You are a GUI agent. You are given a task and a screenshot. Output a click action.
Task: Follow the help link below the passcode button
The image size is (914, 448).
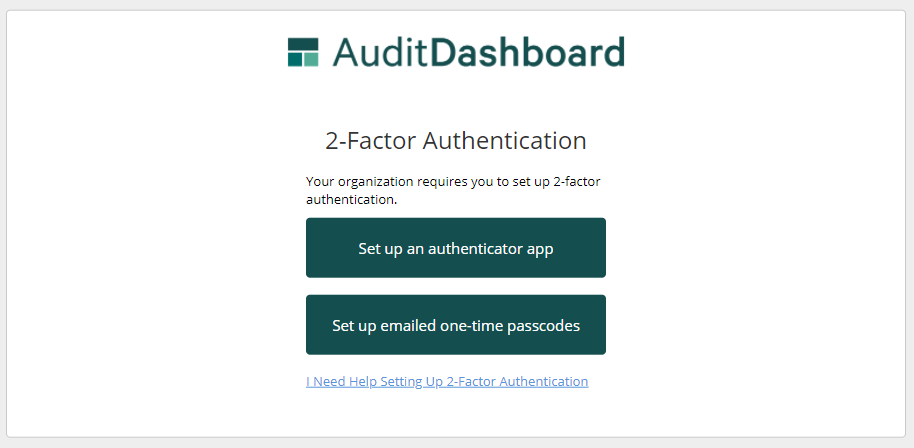tap(447, 382)
